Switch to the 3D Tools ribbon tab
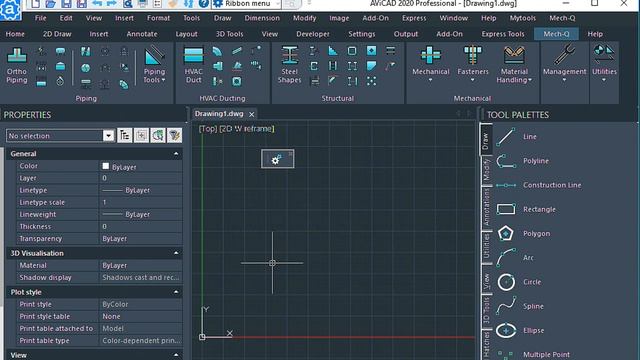Image resolution: width=640 pixels, height=360 pixels. click(x=229, y=34)
